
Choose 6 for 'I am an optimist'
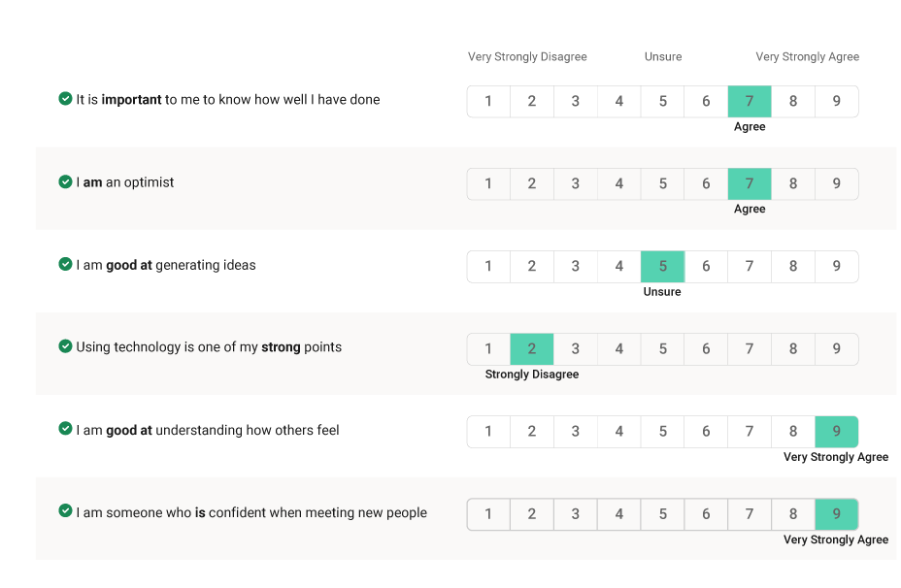coord(706,184)
